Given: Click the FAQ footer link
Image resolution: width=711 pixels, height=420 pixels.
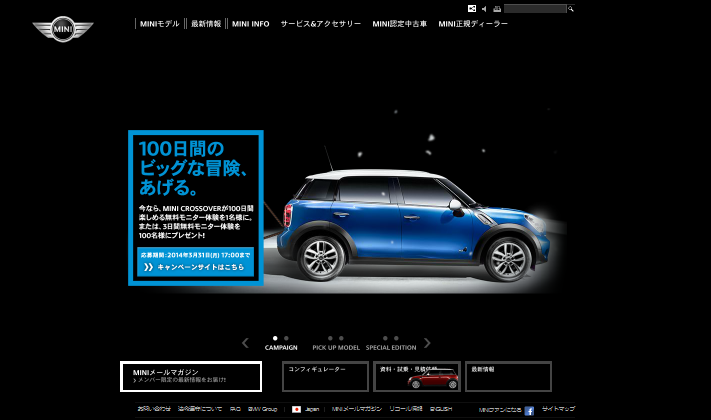Looking at the screenshot, I should (x=235, y=409).
